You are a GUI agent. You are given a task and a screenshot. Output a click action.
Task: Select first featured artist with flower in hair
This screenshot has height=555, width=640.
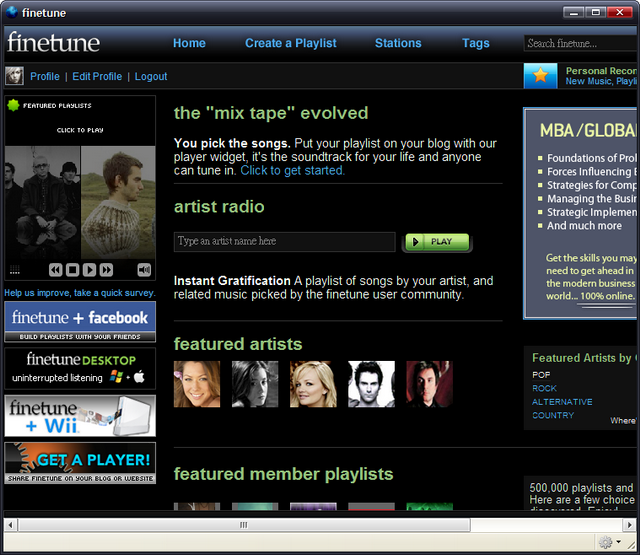(197, 384)
